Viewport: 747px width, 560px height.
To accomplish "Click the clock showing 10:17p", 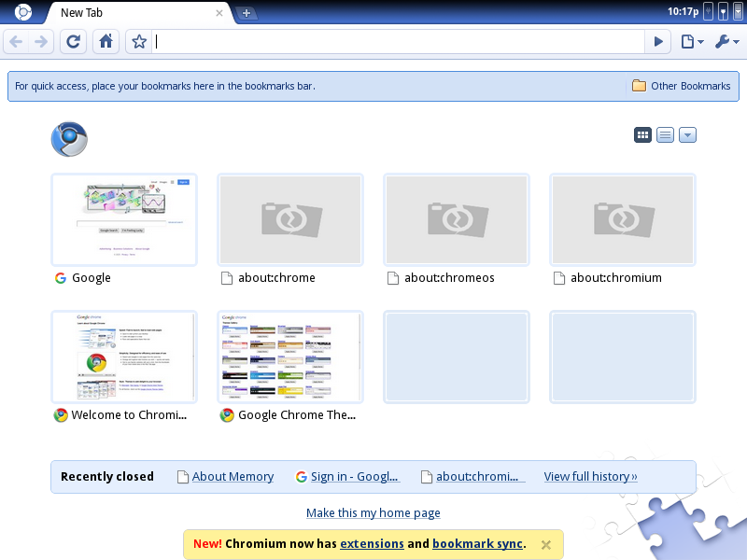I will pyautogui.click(x=683, y=12).
